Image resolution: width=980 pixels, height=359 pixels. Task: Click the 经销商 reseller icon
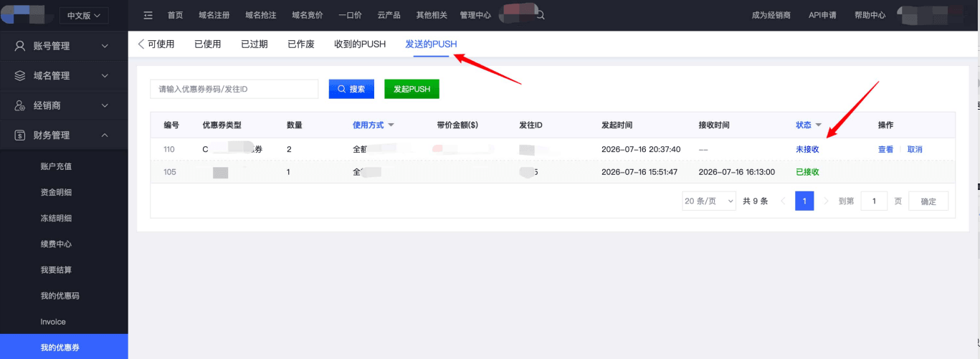(x=20, y=105)
